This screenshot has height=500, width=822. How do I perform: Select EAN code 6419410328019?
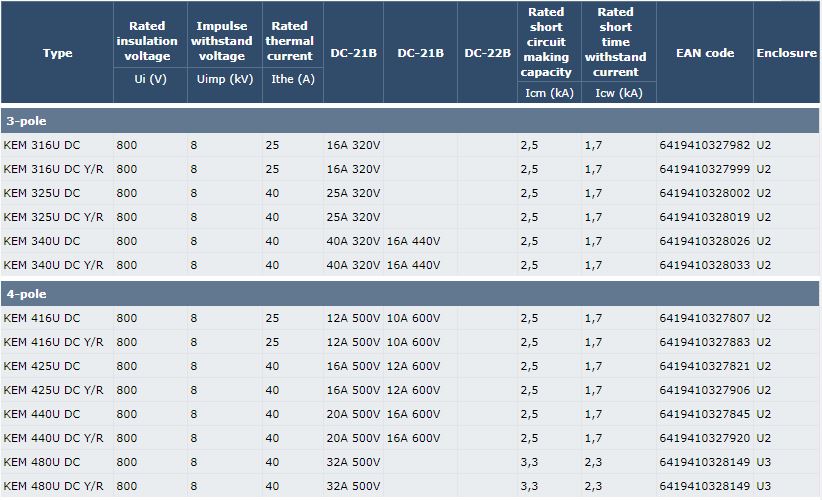coord(705,217)
